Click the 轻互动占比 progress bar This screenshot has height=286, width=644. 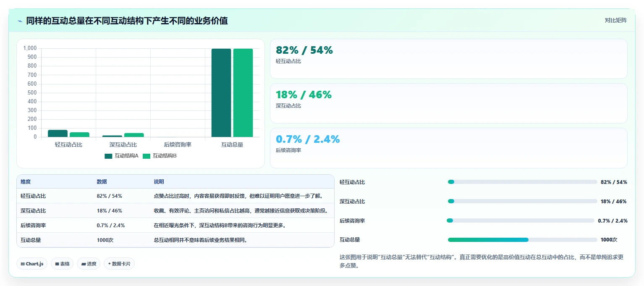click(x=523, y=182)
